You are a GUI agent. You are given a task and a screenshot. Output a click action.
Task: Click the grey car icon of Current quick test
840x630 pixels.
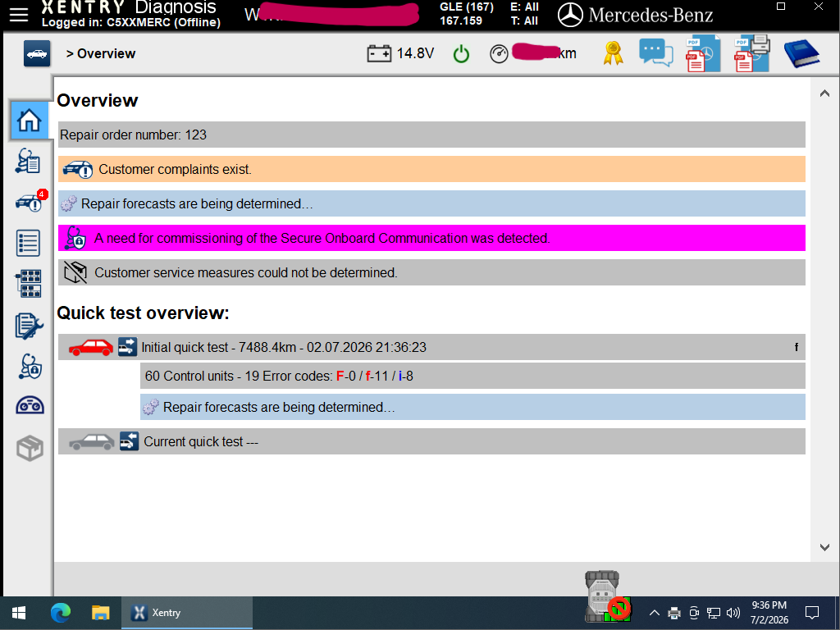click(92, 442)
